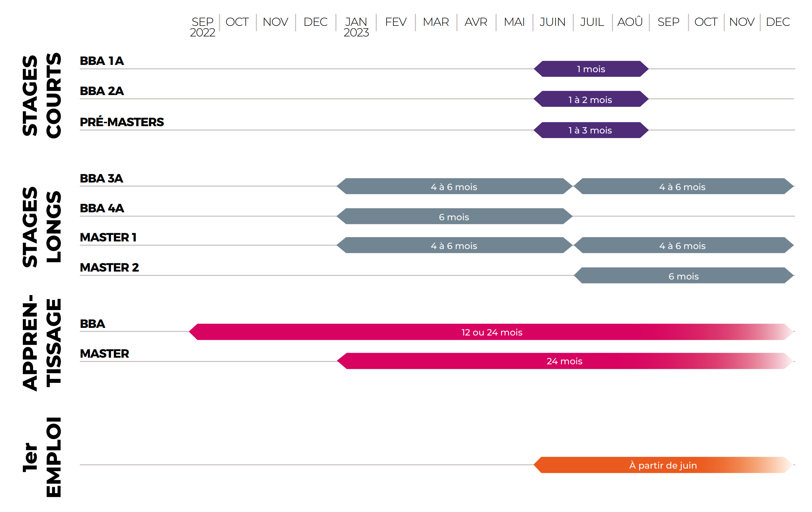The height and width of the screenshot is (512, 812).
Task: Select the '1 à 2 mois' bar
Action: (591, 99)
